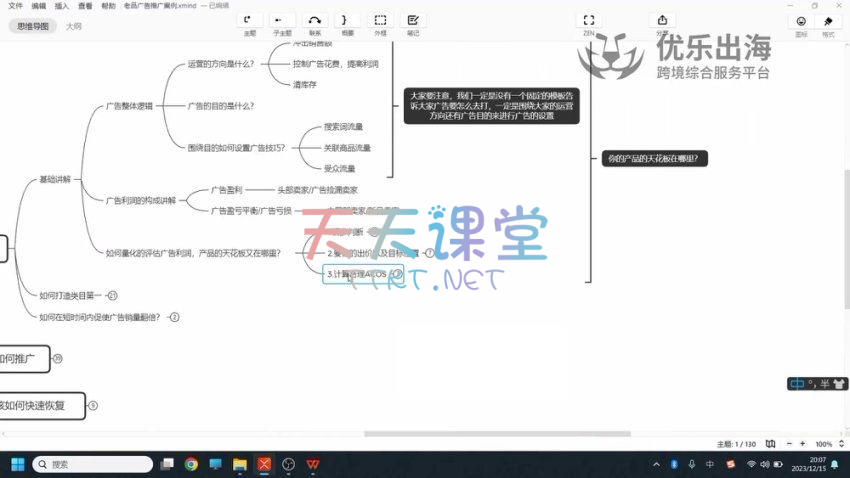Select the Relationship (联系) tool
Viewport: 850px width, 478px height.
pos(315,20)
